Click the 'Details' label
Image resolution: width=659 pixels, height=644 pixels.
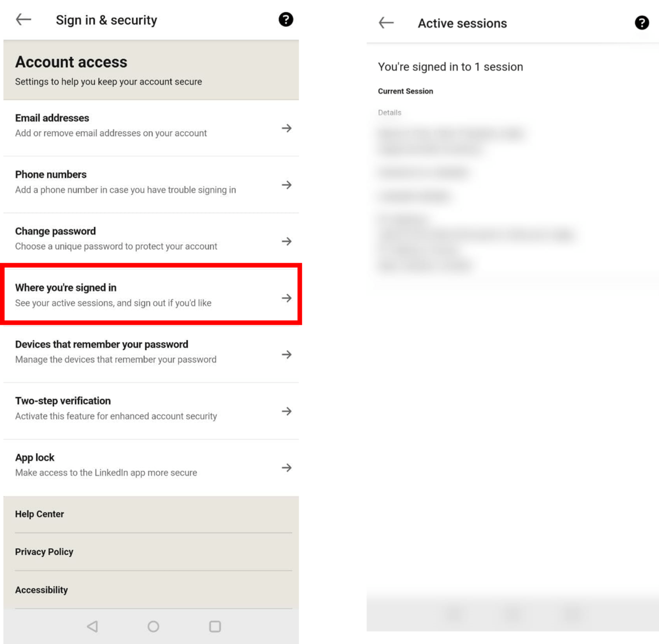coord(389,113)
